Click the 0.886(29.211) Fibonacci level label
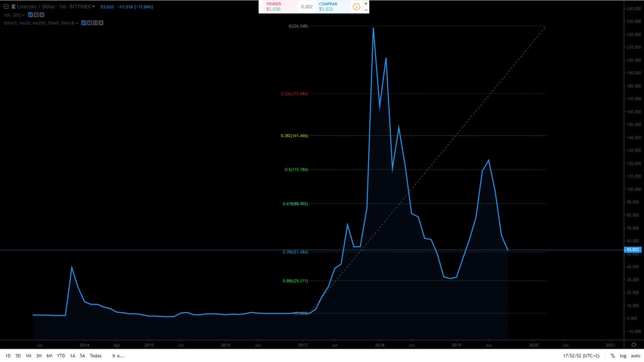644x362 pixels. (x=295, y=280)
